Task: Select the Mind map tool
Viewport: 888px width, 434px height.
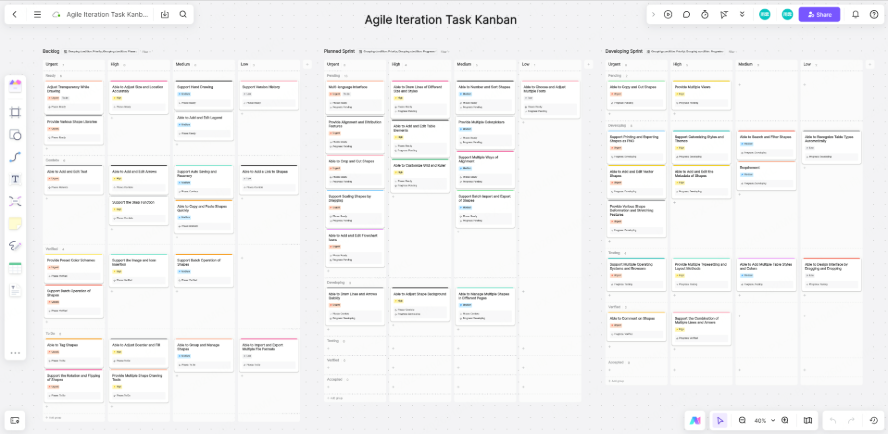Action: pos(15,201)
